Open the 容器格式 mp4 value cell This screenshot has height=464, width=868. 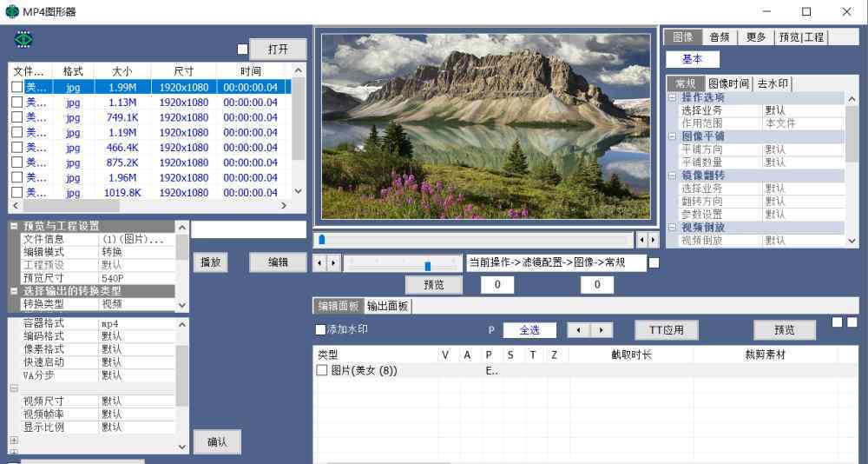tap(137, 323)
